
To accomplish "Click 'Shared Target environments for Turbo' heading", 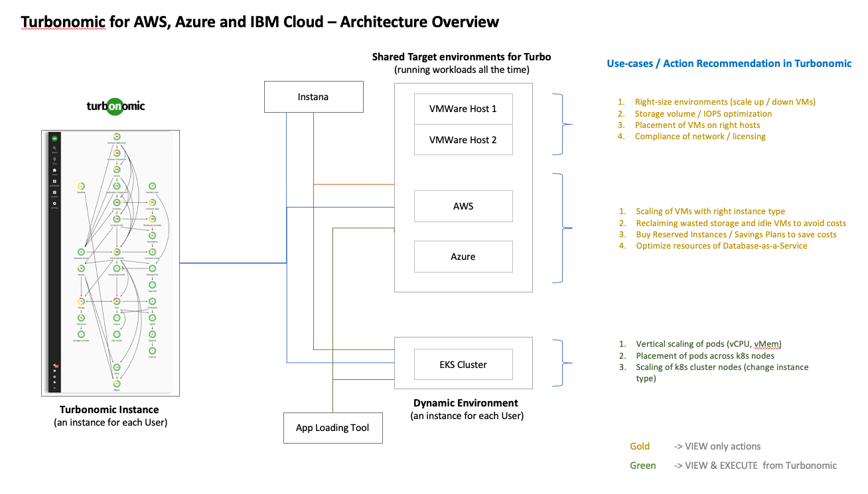I will pos(462,57).
